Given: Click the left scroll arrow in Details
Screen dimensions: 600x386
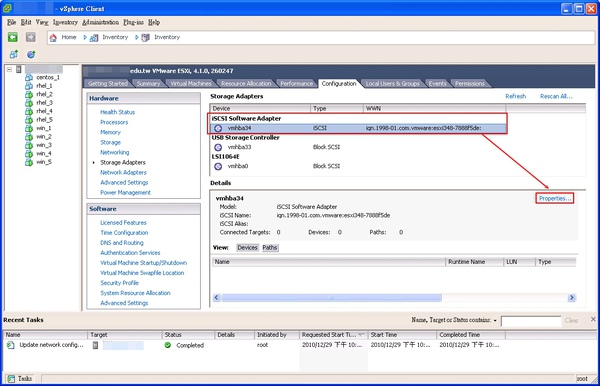Looking at the screenshot, I should pyautogui.click(x=217, y=298).
